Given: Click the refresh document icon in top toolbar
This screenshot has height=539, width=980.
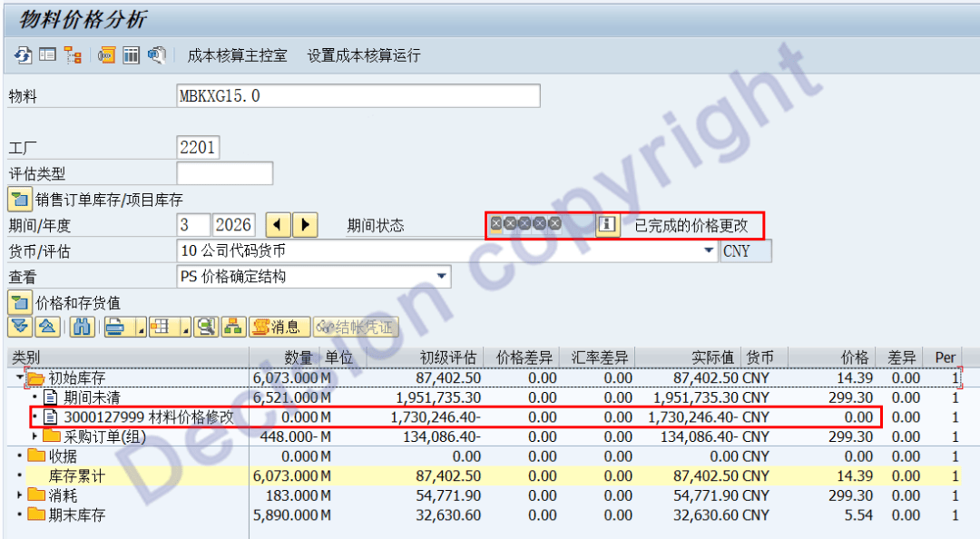Looking at the screenshot, I should [x=23, y=55].
